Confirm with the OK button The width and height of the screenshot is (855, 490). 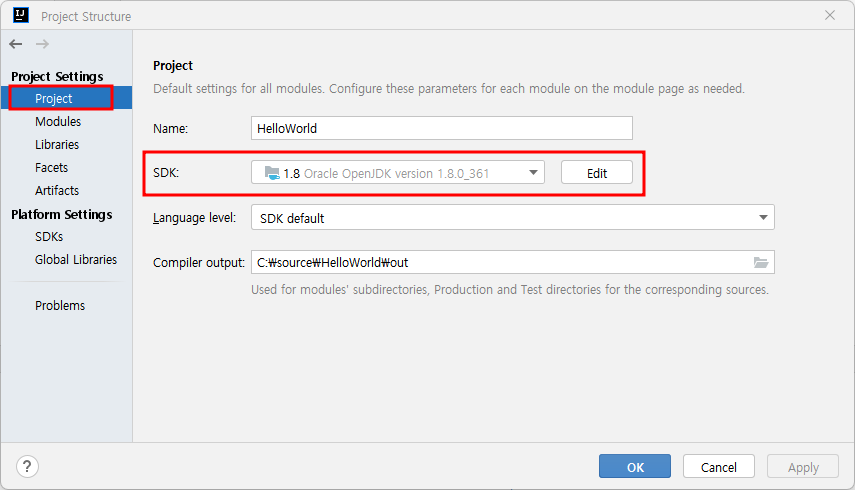tap(635, 467)
